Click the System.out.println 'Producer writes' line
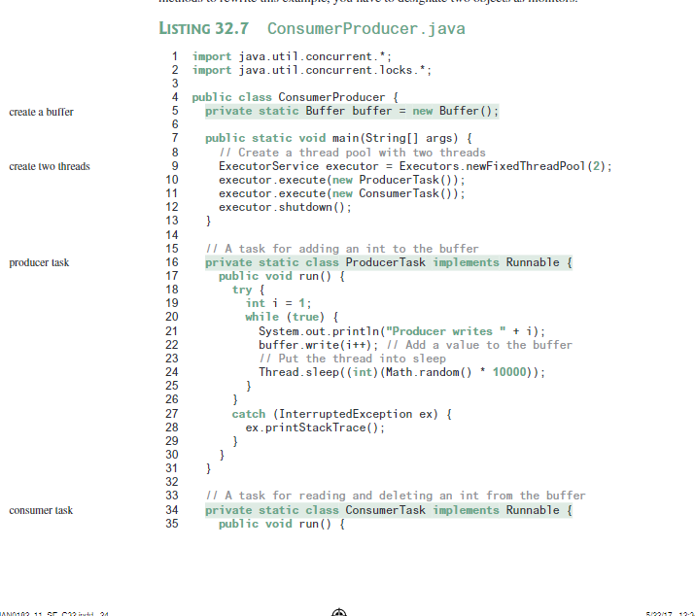The height and width of the screenshot is (616, 695). click(x=402, y=331)
